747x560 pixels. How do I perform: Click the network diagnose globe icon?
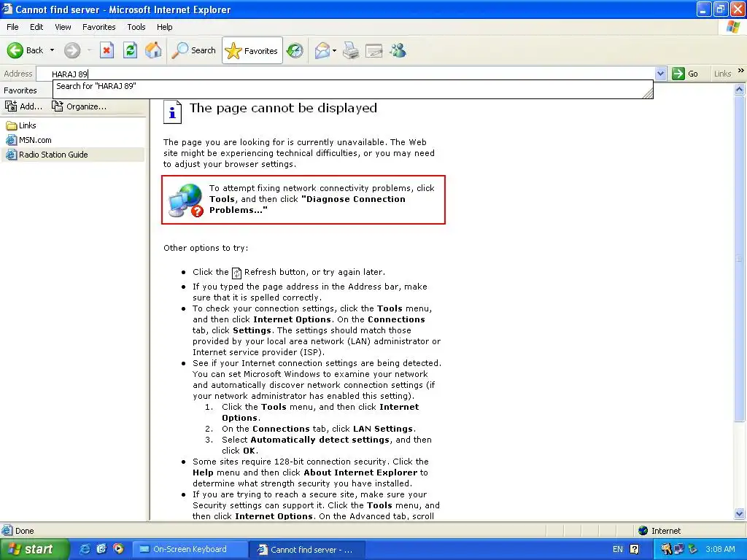coord(186,201)
